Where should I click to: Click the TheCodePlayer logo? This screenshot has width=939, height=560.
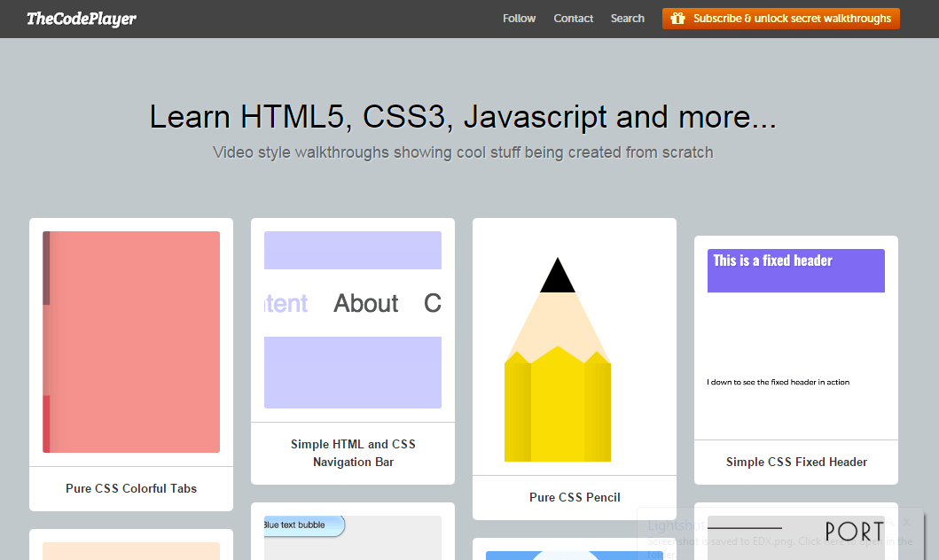coord(81,18)
